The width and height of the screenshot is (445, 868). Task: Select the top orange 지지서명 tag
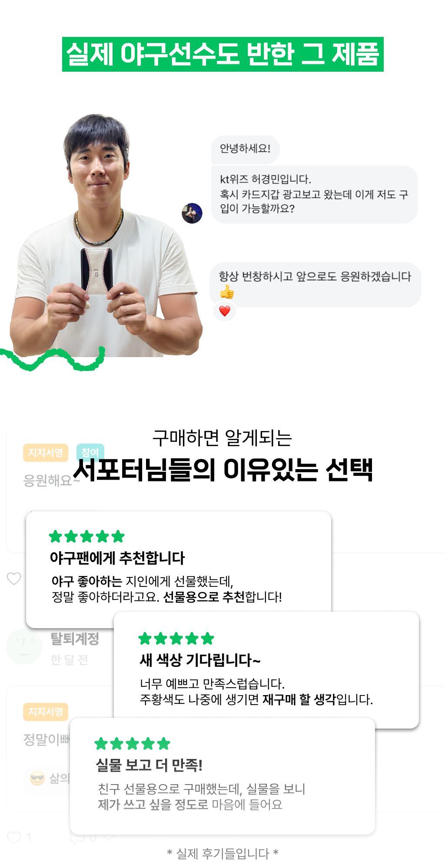(x=46, y=453)
